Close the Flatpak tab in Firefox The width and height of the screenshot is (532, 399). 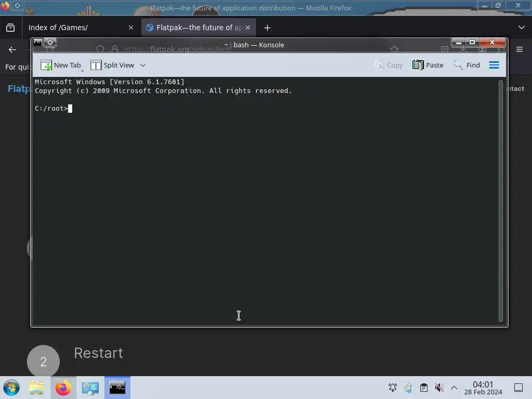248,28
